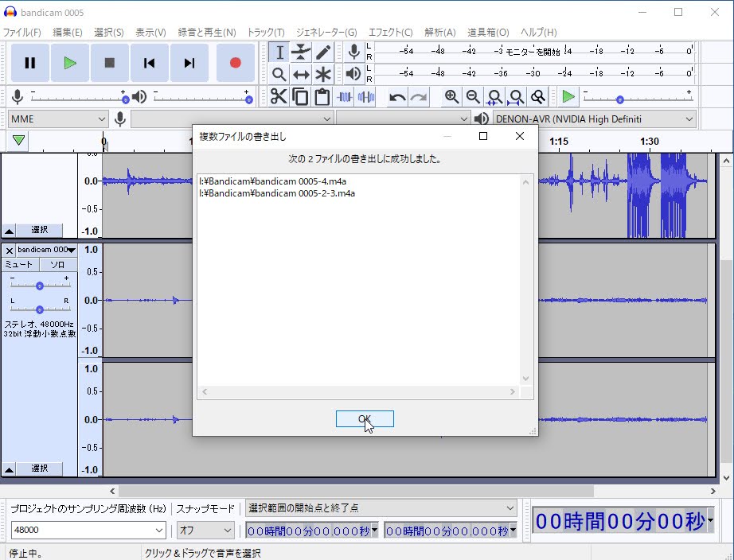This screenshot has width=734, height=560.
Task: Close the bandicam track with X
Action: [x=10, y=250]
